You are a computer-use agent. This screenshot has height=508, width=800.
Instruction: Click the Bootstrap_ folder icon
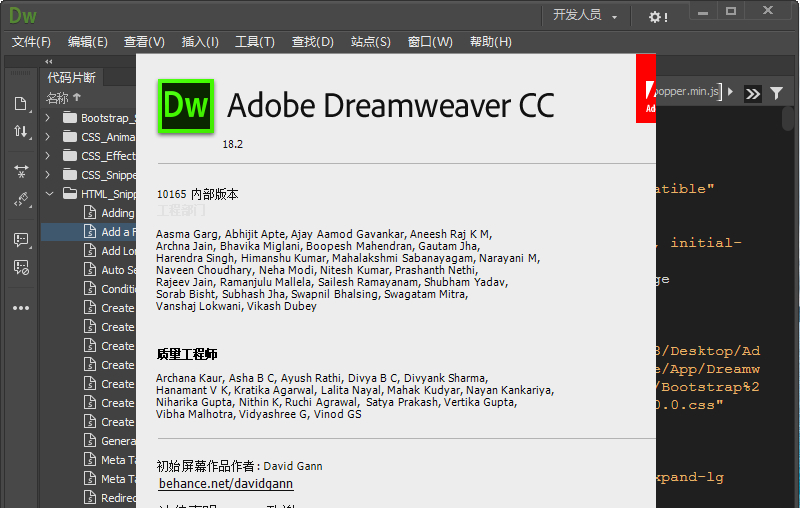pyautogui.click(x=70, y=118)
